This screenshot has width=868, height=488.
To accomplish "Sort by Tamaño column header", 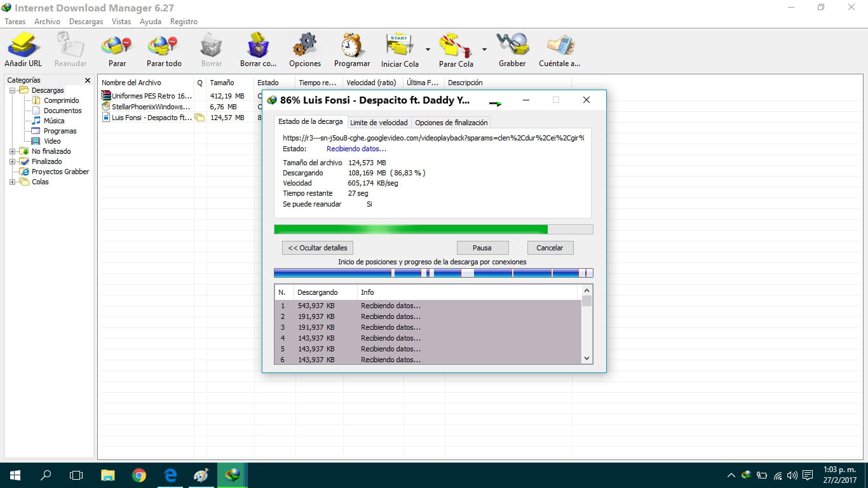I will click(230, 83).
